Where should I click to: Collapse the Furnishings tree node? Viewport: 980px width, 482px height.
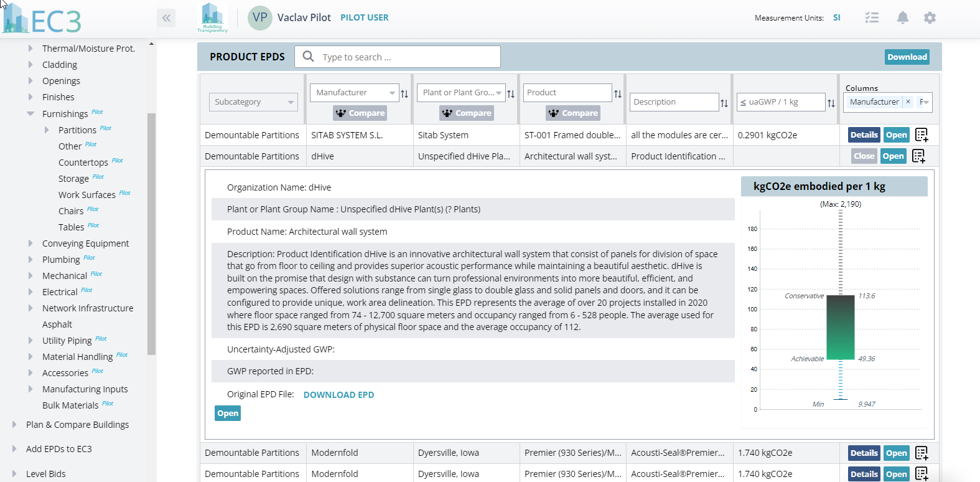[x=30, y=113]
